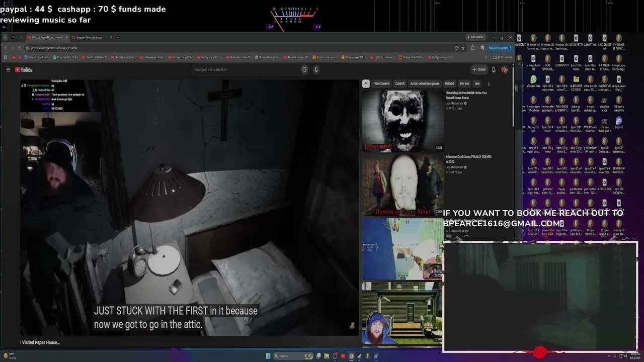This screenshot has height=362, width=644.
Task: Open the Internet Speed Test bookmark
Action: click(37, 57)
